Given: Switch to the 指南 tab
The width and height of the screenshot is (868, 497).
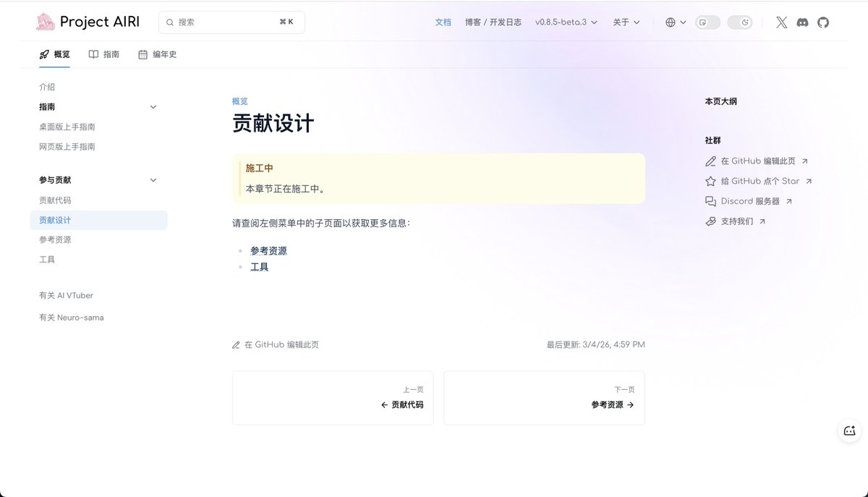Looking at the screenshot, I should click(104, 54).
